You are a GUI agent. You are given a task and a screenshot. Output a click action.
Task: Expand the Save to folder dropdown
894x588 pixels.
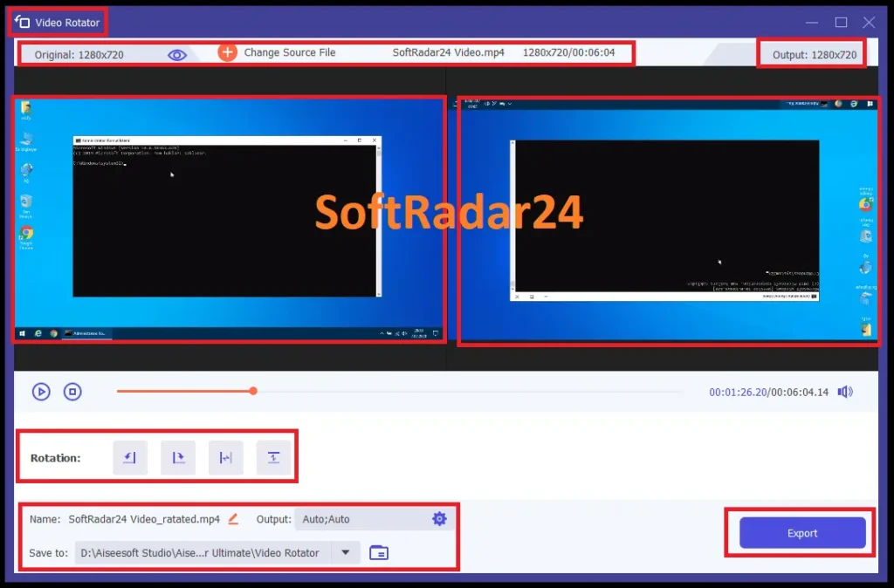click(345, 552)
